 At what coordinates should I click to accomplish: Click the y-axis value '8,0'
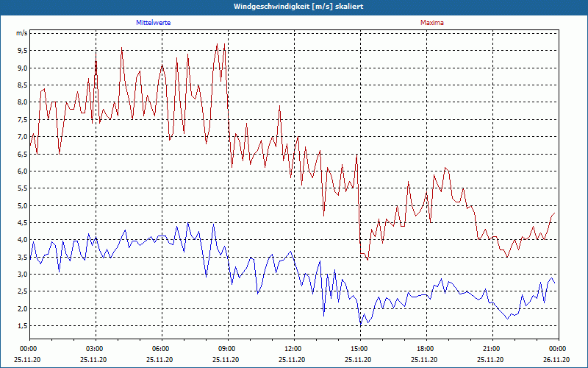[24, 102]
